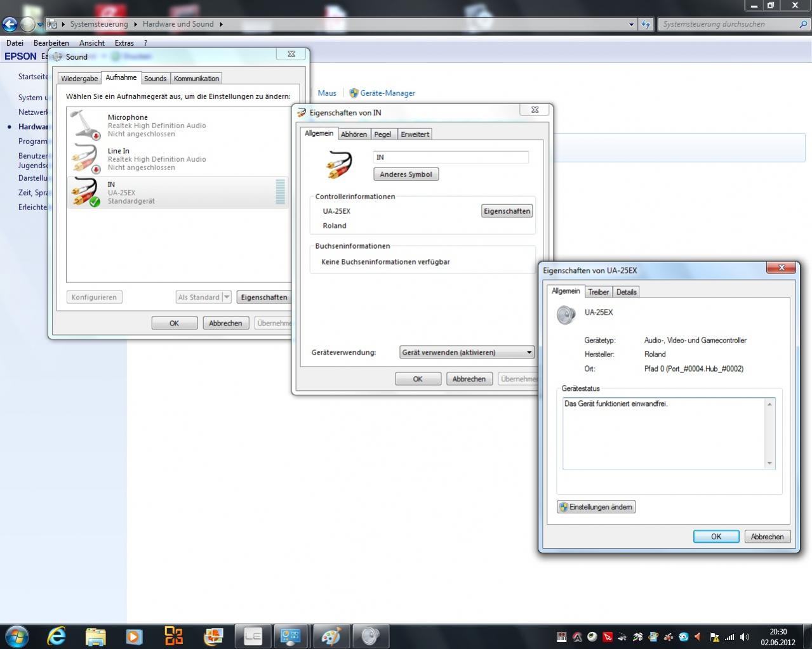The width and height of the screenshot is (812, 649).
Task: Switch to the LE application in taskbar
Action: [253, 636]
